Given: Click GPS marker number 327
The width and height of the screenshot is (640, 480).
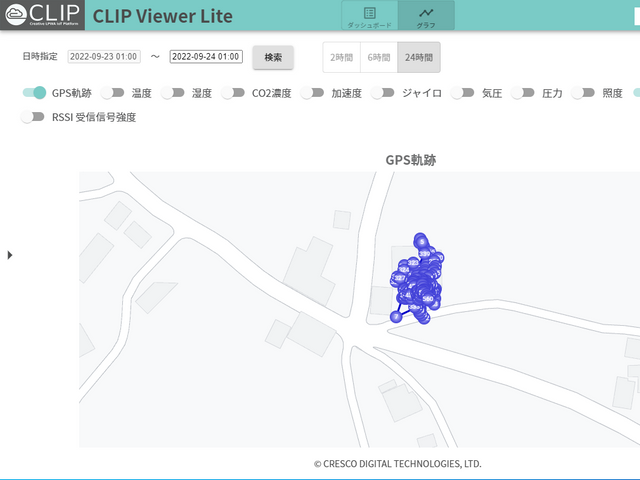Looking at the screenshot, I should tap(400, 278).
